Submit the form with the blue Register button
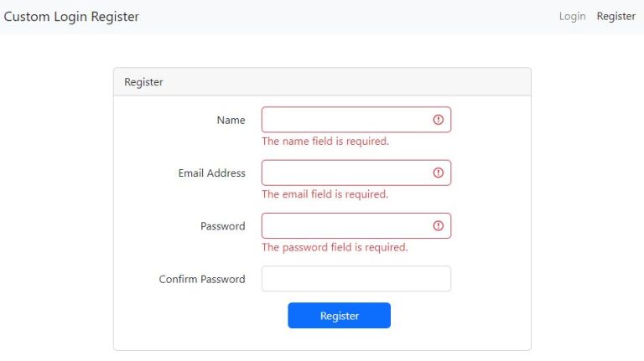Image resolution: width=644 pixels, height=361 pixels. point(340,316)
